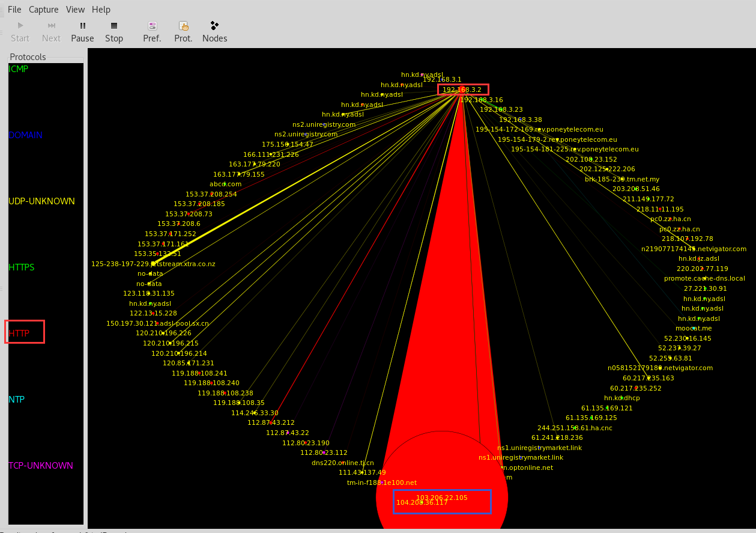Click node 195-154-179-2.rev.poneytelecom.eu

(557, 139)
